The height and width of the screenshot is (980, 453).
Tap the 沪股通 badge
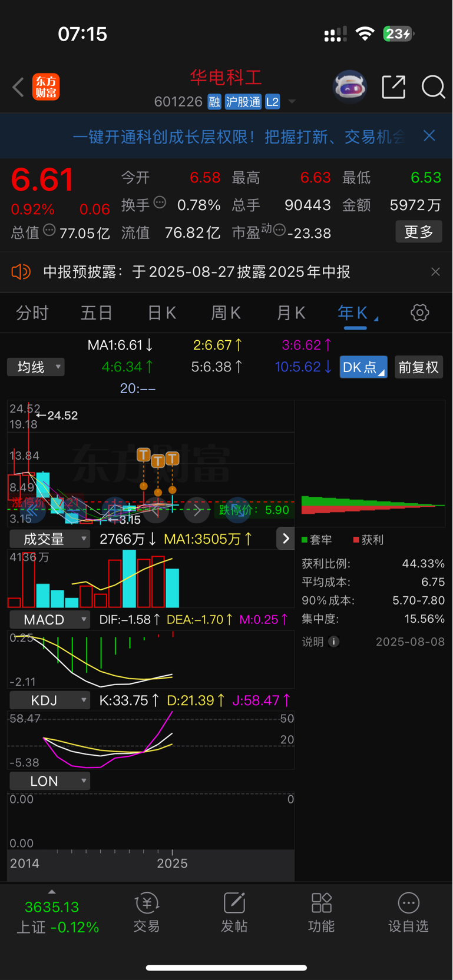click(x=243, y=102)
